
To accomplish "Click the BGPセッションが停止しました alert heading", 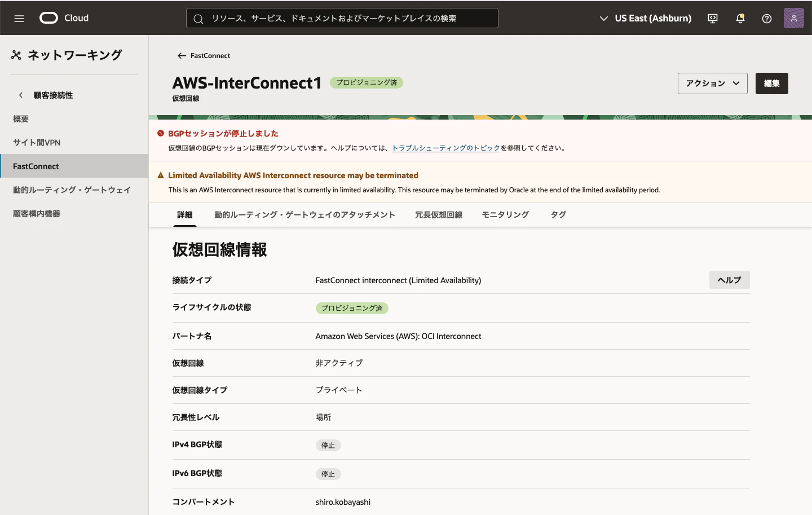I will click(x=223, y=134).
